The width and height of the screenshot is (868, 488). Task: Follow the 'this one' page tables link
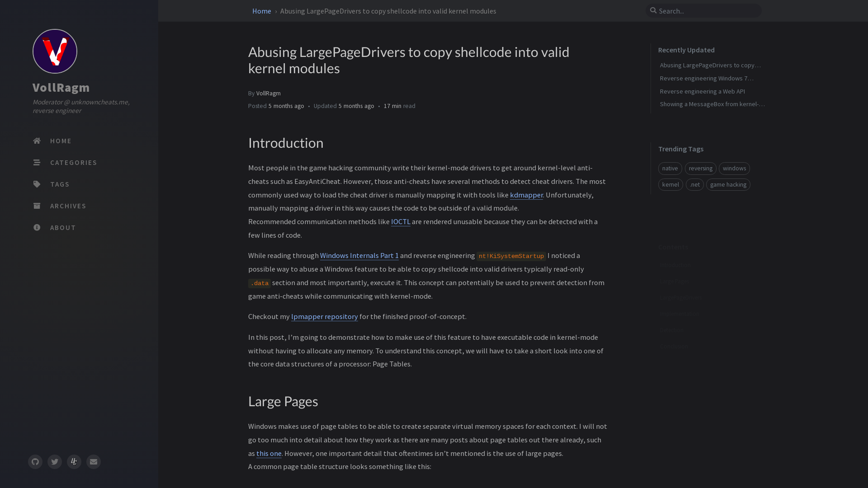point(269,453)
